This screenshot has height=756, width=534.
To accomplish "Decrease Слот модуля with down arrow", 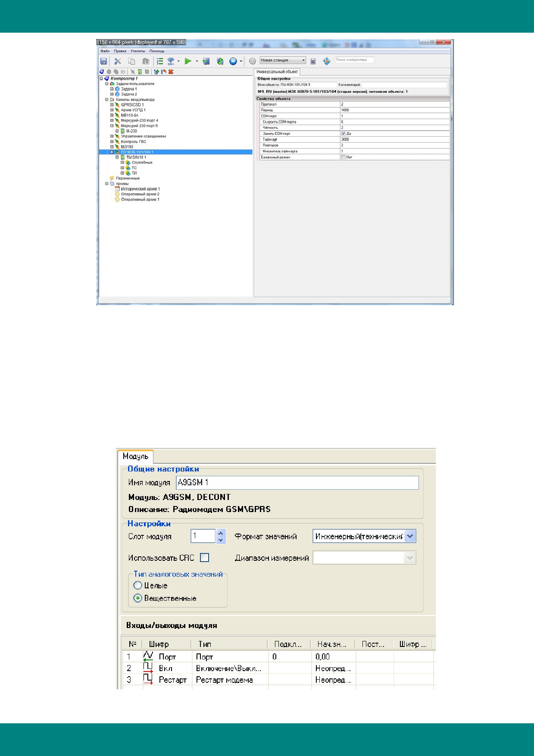I will (x=221, y=540).
